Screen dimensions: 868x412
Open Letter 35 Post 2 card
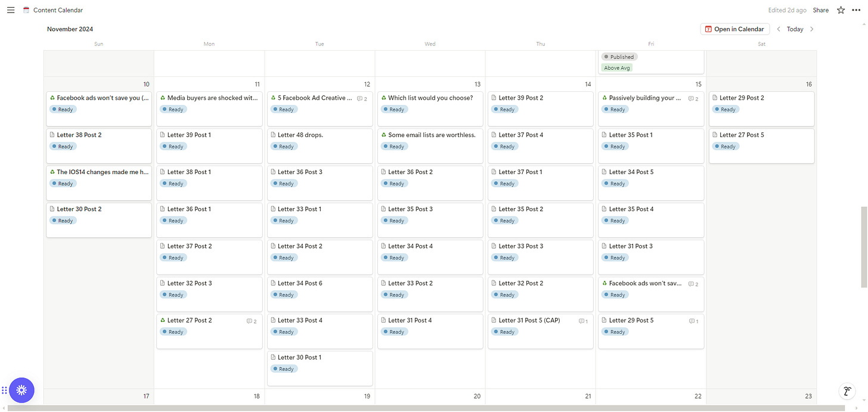click(x=541, y=220)
